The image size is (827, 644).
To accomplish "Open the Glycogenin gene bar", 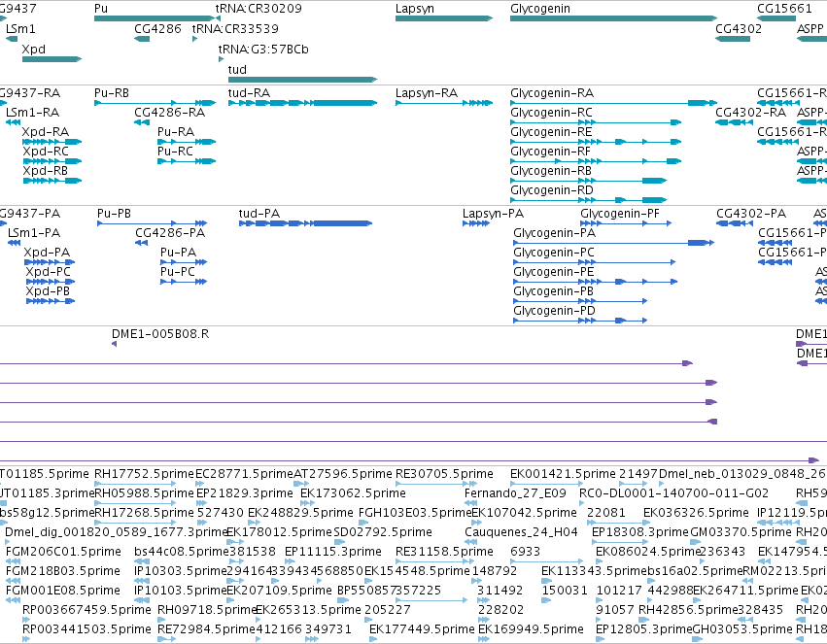I will [x=614, y=18].
